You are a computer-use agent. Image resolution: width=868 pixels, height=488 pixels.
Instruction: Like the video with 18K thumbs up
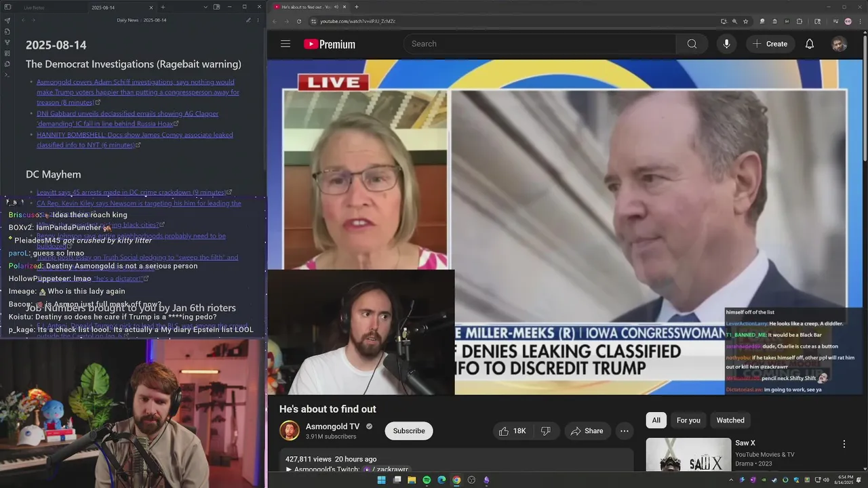pos(512,431)
